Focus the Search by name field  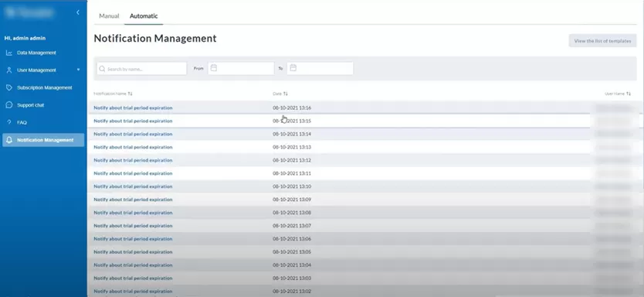click(142, 69)
